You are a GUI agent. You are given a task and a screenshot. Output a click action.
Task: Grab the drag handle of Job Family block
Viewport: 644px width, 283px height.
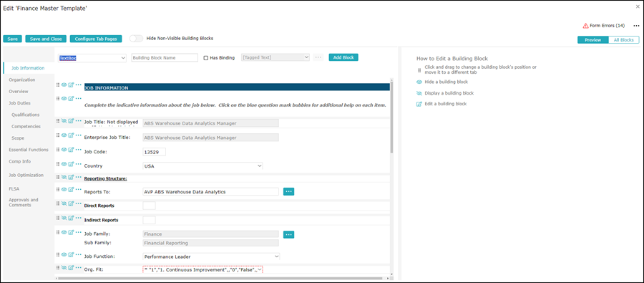click(58, 232)
